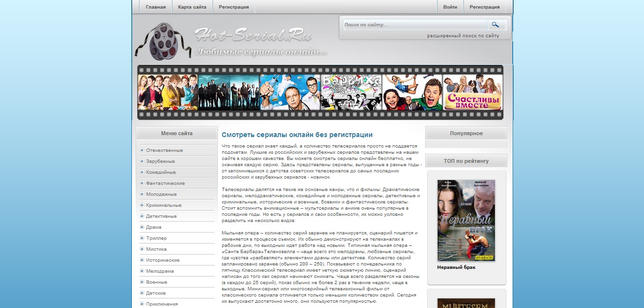Click the Меню сайта sidebar header
This screenshot has width=644, height=308.
click(x=177, y=133)
